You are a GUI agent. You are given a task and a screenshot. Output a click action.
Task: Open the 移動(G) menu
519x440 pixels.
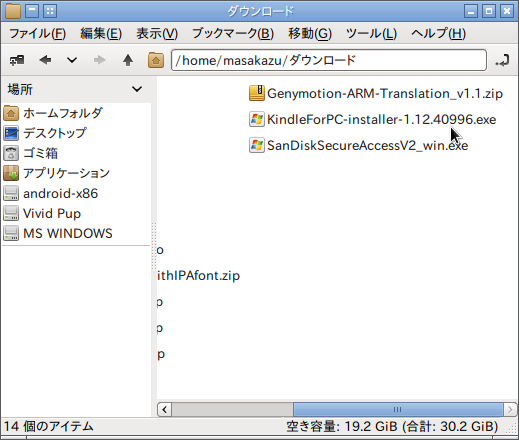[x=310, y=34]
